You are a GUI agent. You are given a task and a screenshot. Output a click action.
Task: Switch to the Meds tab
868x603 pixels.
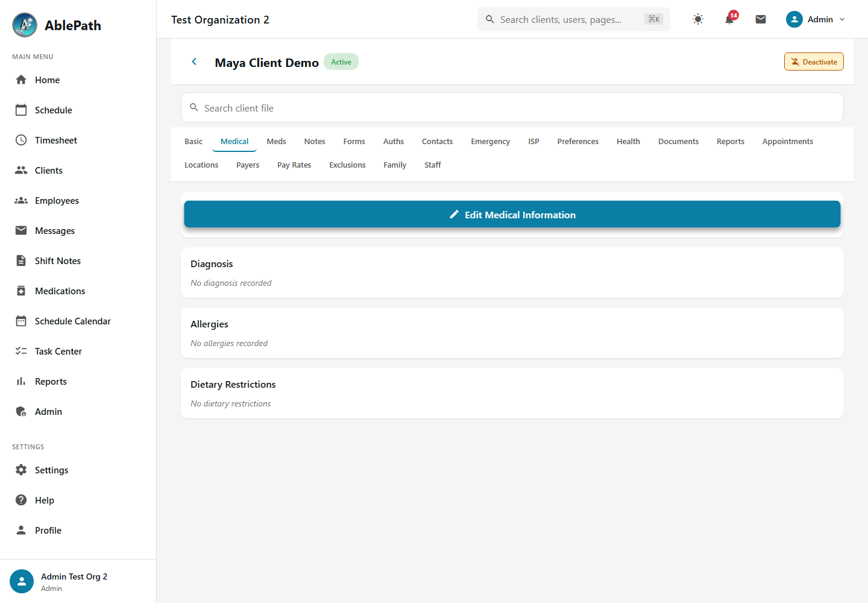(277, 141)
